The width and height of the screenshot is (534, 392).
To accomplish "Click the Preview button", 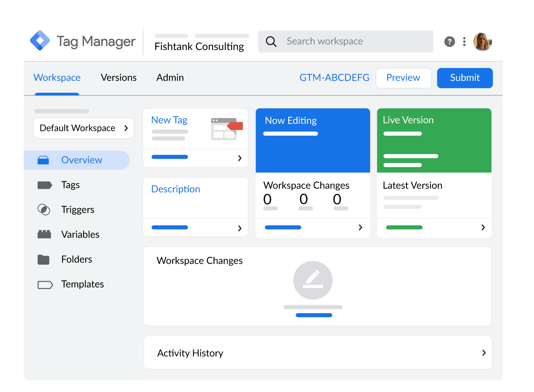I will pos(403,78).
